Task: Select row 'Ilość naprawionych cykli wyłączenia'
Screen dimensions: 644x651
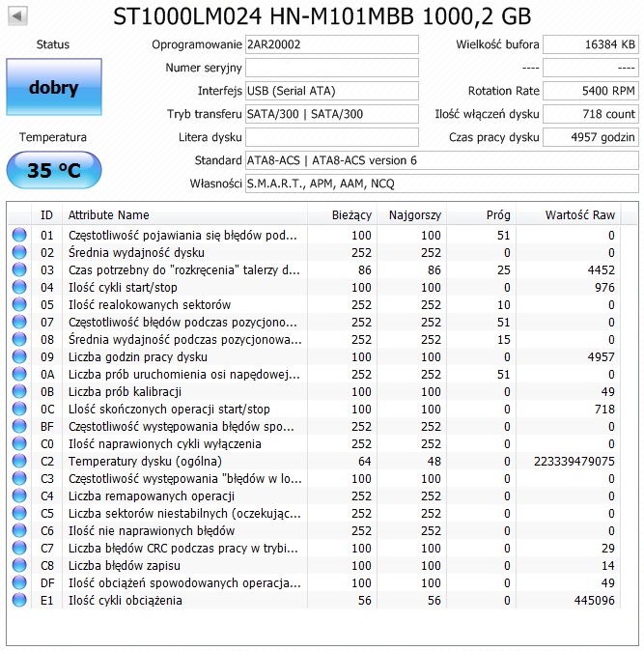Action: tap(314, 444)
